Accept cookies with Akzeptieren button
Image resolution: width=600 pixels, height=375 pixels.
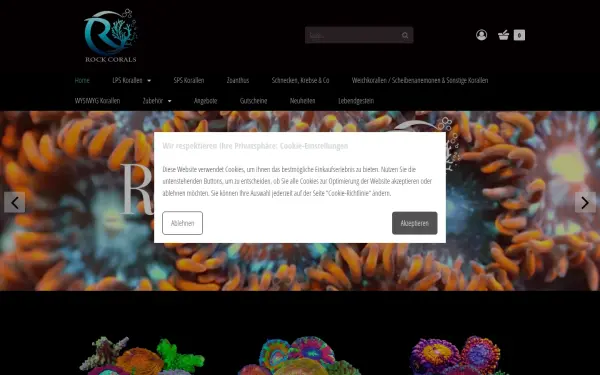tap(414, 223)
